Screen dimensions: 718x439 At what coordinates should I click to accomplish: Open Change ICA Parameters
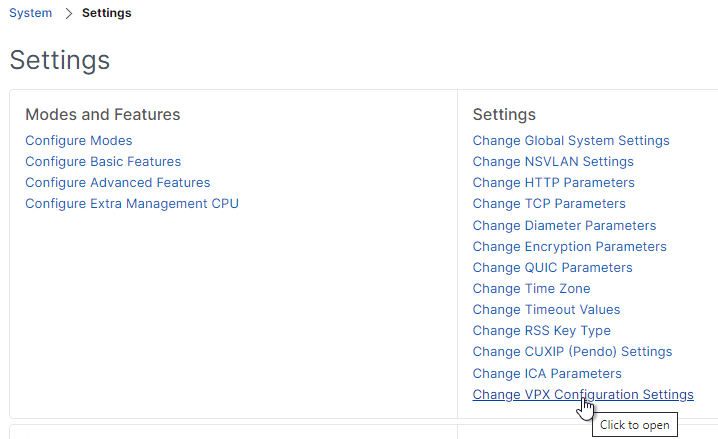547,374
